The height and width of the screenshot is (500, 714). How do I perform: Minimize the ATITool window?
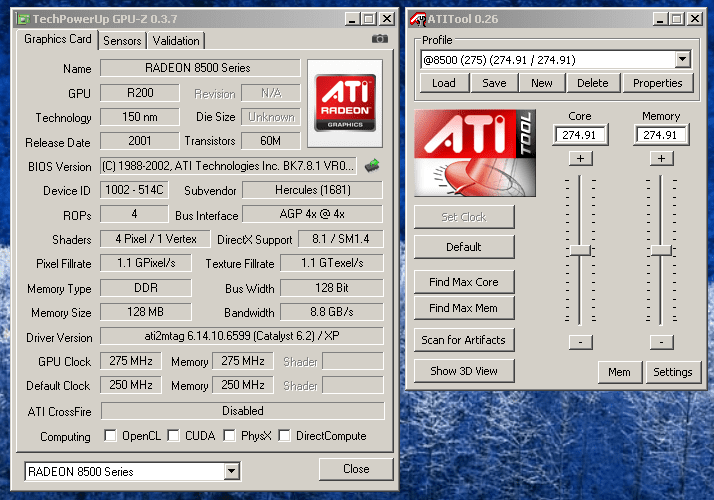[661, 19]
